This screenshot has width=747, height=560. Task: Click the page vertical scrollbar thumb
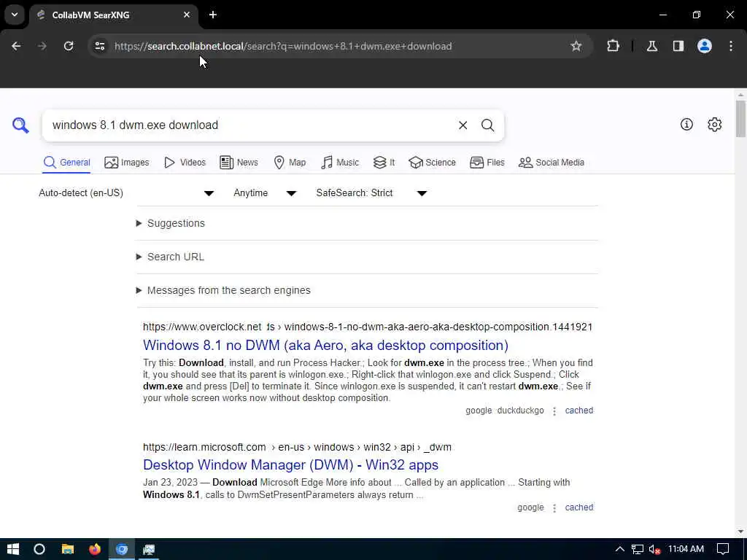tap(740, 119)
